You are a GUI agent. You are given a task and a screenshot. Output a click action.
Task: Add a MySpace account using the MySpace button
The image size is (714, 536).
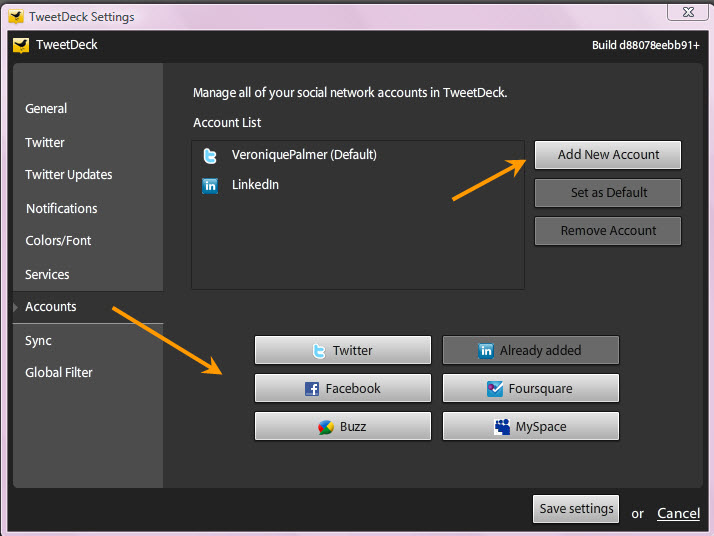click(531, 426)
